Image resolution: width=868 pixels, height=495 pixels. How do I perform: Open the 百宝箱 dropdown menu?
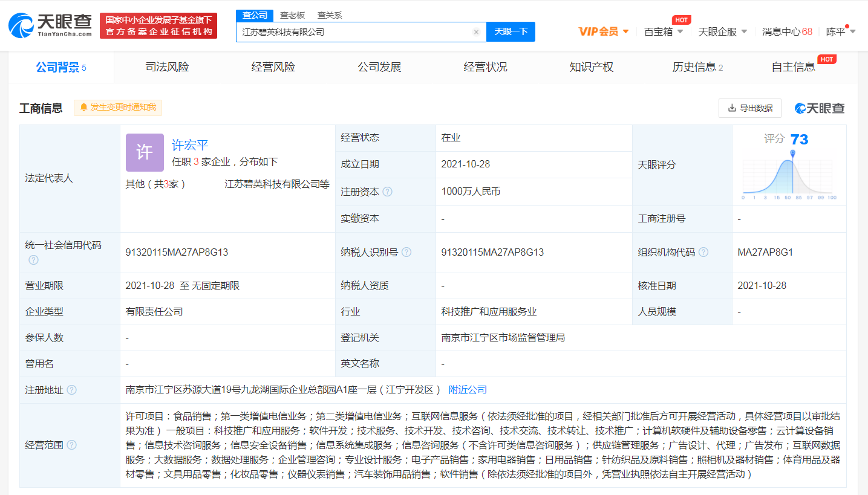[664, 31]
